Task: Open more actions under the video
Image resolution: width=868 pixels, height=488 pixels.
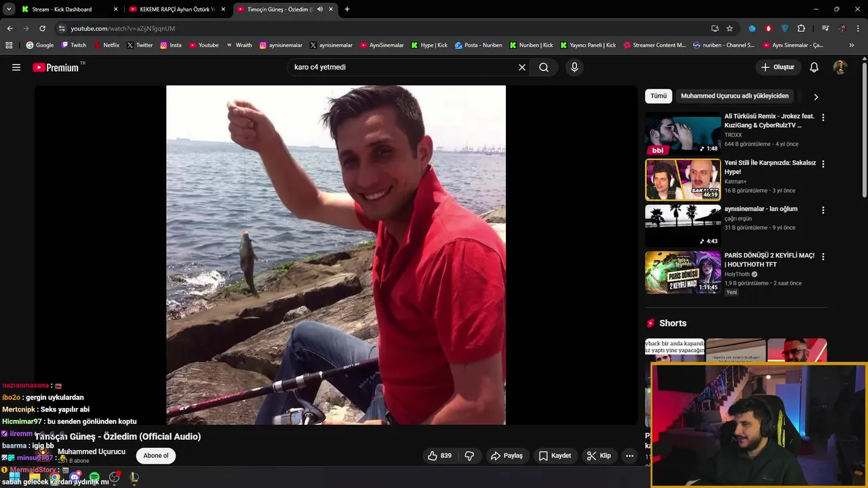Action: click(x=629, y=455)
